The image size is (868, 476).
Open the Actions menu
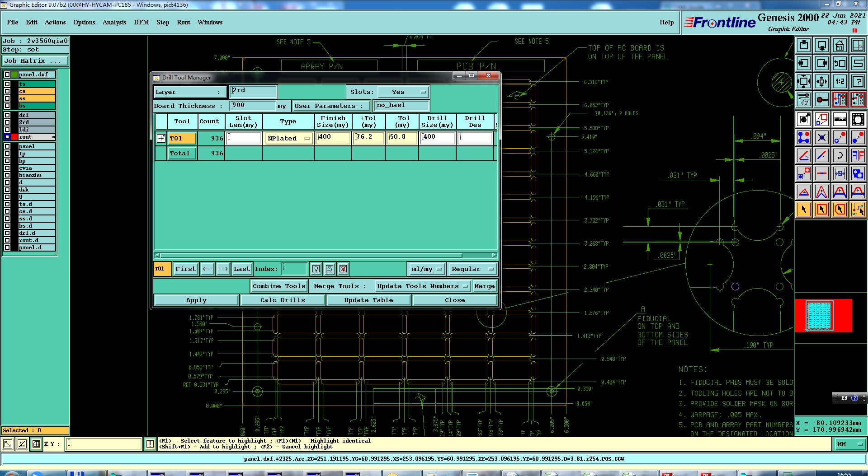(x=55, y=22)
